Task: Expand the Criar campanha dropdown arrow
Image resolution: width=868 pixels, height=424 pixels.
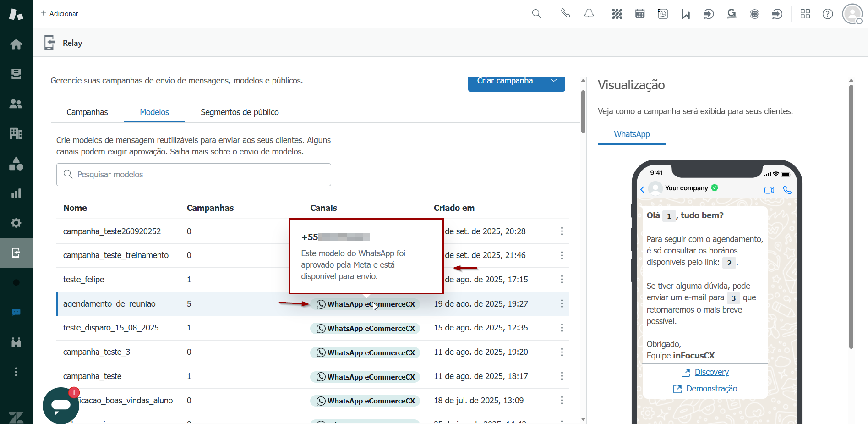Action: tap(554, 81)
